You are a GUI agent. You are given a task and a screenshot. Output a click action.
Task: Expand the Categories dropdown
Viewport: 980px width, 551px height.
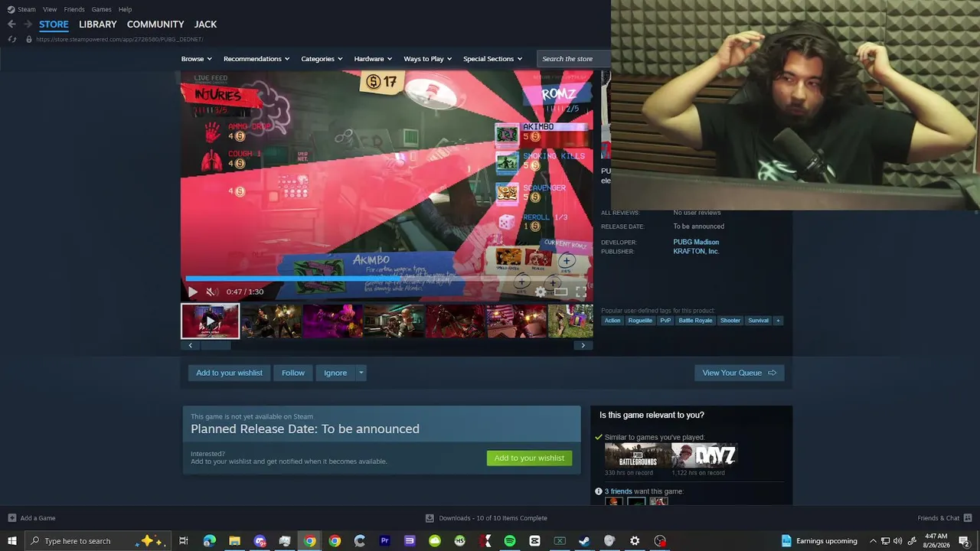[322, 59]
